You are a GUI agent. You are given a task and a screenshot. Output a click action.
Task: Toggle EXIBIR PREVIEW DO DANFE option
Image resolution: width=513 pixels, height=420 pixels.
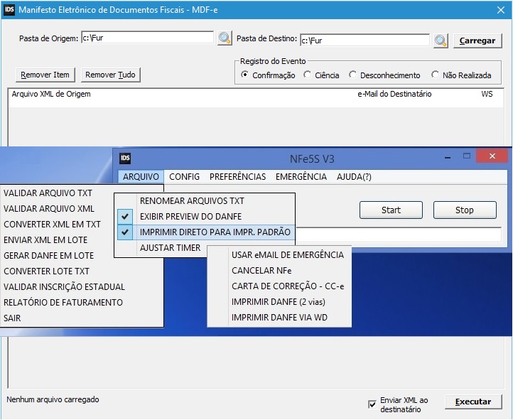pos(205,217)
